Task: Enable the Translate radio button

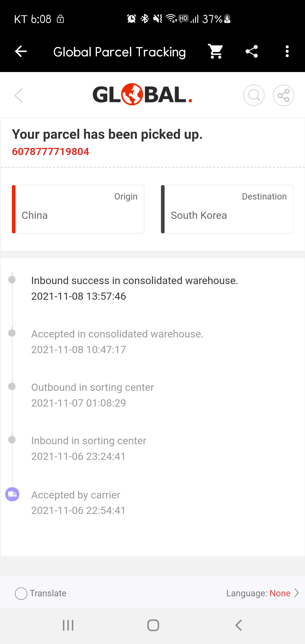Action: pyautogui.click(x=21, y=593)
